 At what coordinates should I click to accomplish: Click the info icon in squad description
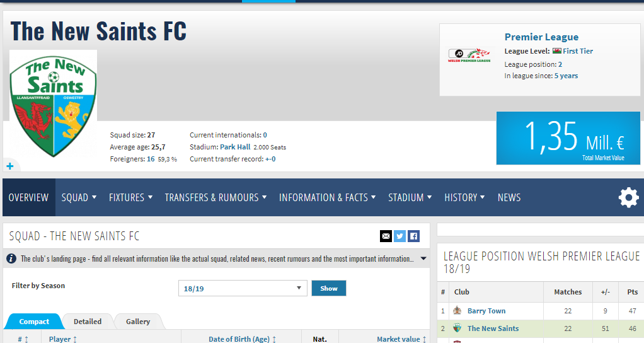pos(11,259)
